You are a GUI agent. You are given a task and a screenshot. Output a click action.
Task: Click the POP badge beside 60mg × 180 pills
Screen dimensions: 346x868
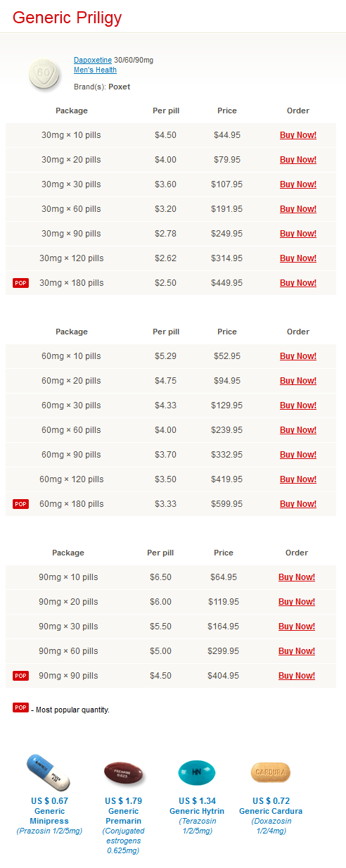coord(20,504)
